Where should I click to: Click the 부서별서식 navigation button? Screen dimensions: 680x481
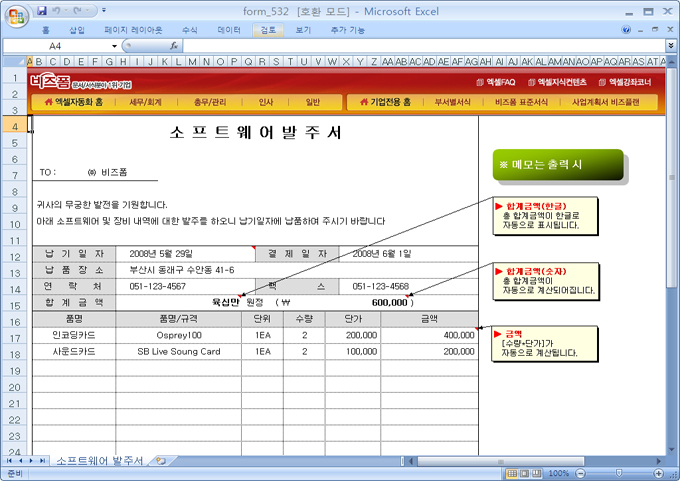pyautogui.click(x=451, y=102)
